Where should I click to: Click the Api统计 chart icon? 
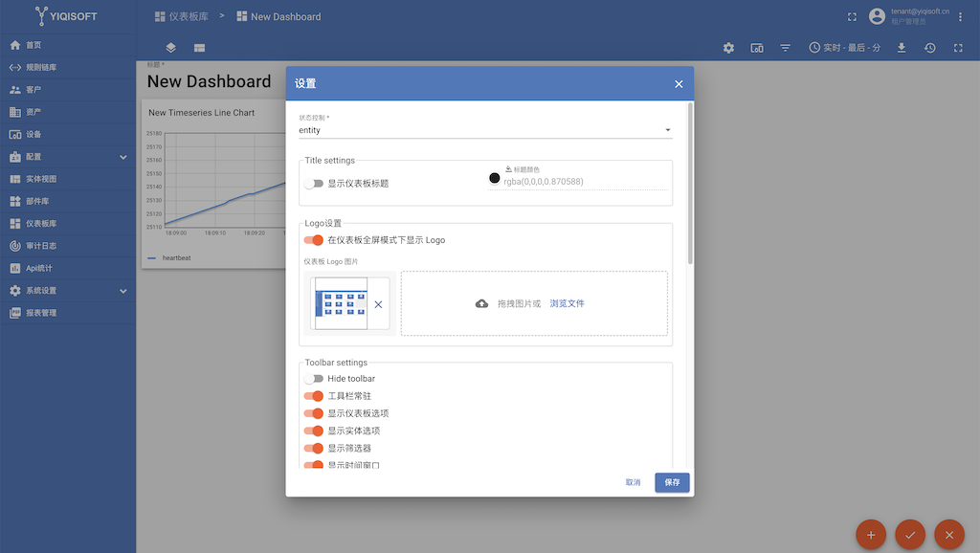[15, 268]
